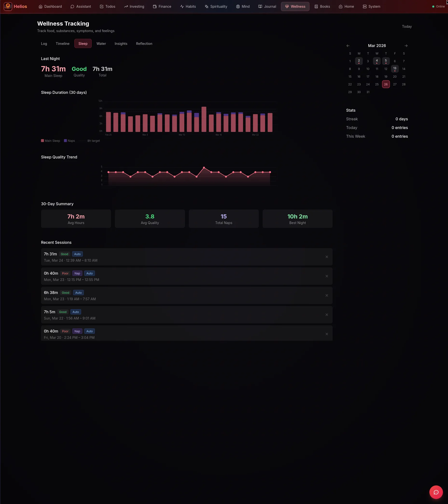Open the Mind section
This screenshot has height=504, width=448.
[243, 7]
